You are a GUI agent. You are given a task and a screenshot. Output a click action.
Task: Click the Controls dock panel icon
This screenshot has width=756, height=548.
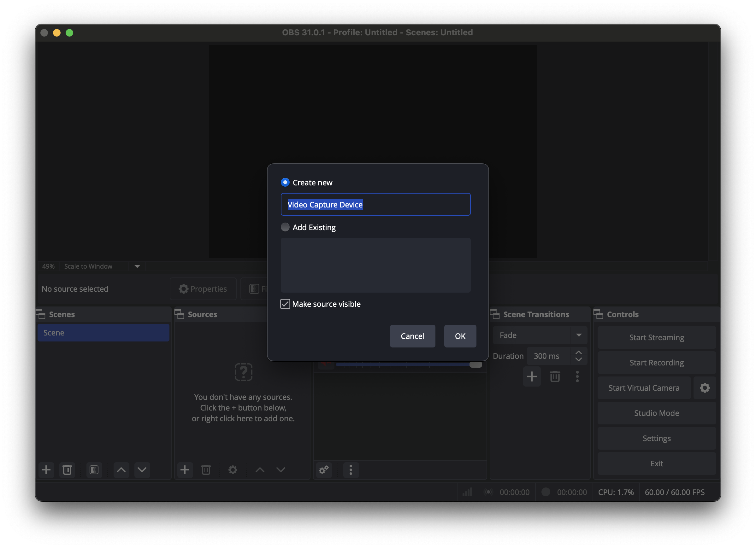click(598, 314)
